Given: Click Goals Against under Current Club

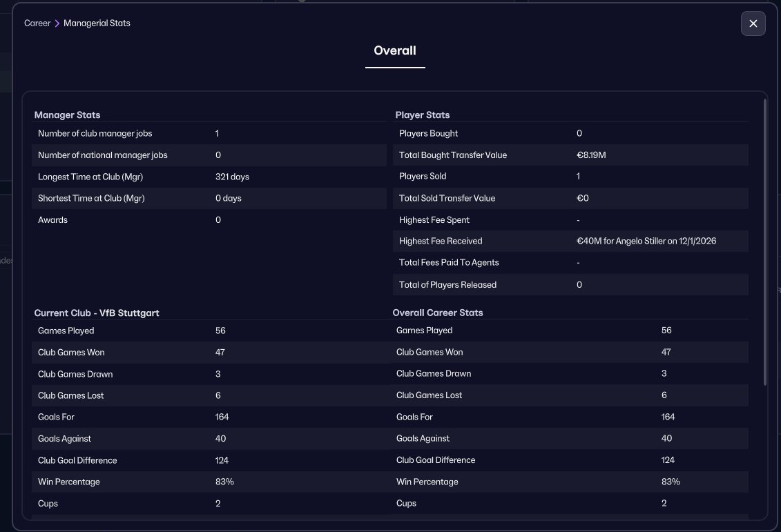Looking at the screenshot, I should (x=64, y=438).
